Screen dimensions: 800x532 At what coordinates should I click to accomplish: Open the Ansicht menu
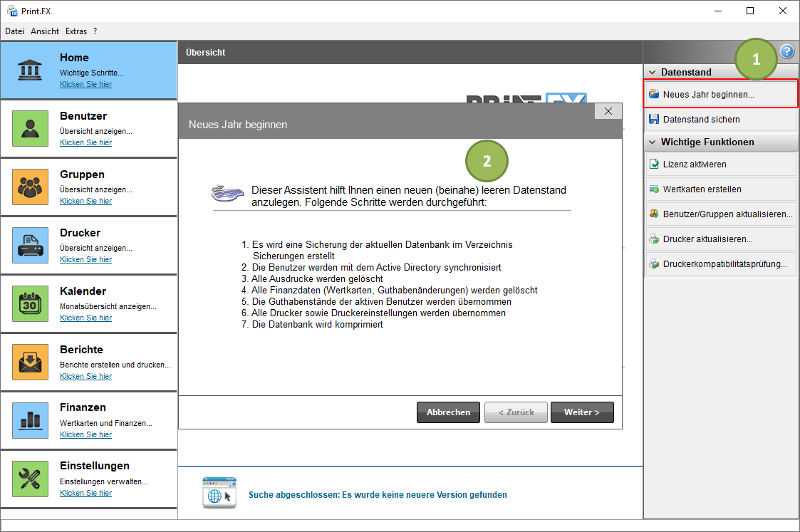45,31
